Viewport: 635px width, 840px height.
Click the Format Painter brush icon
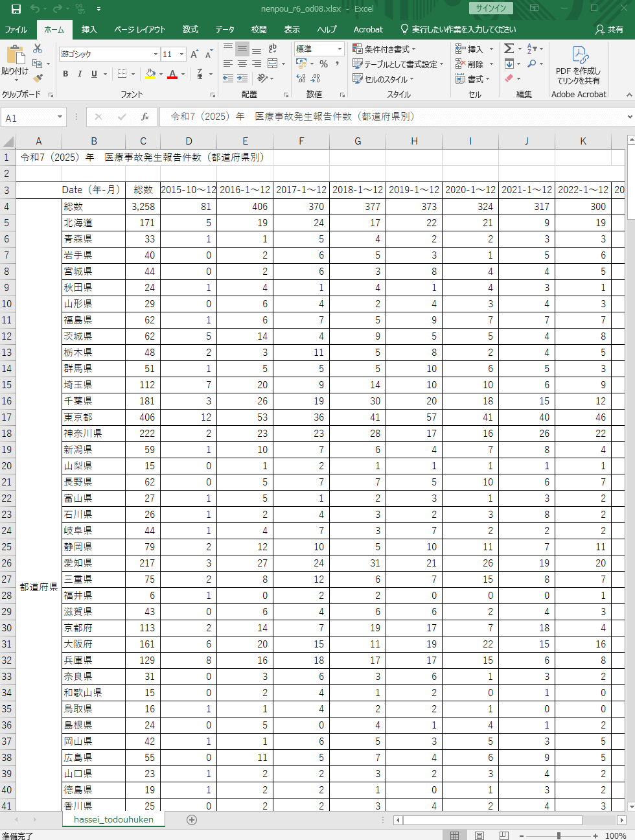(38, 78)
